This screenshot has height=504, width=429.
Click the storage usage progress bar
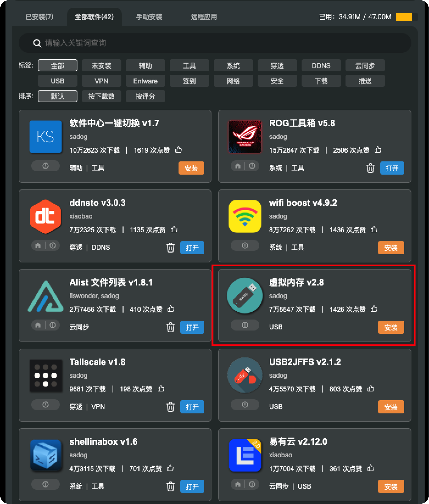[407, 17]
